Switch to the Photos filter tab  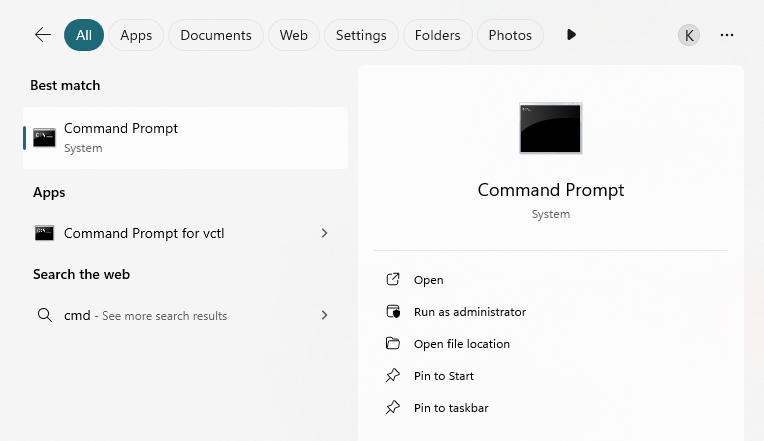pyautogui.click(x=510, y=35)
